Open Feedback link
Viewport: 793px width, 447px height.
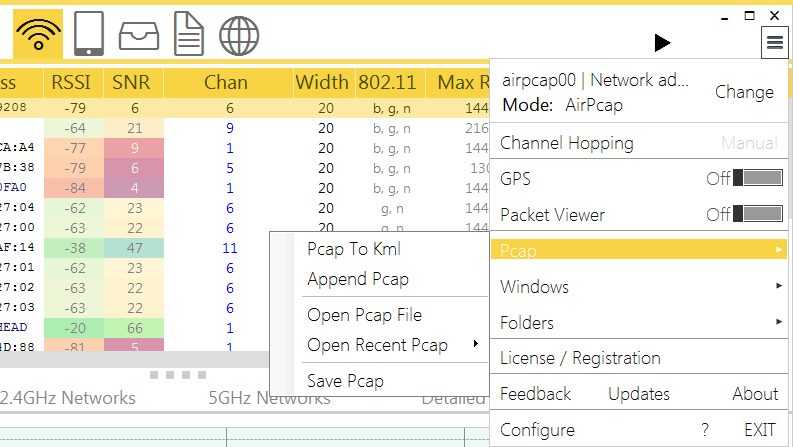(x=536, y=394)
